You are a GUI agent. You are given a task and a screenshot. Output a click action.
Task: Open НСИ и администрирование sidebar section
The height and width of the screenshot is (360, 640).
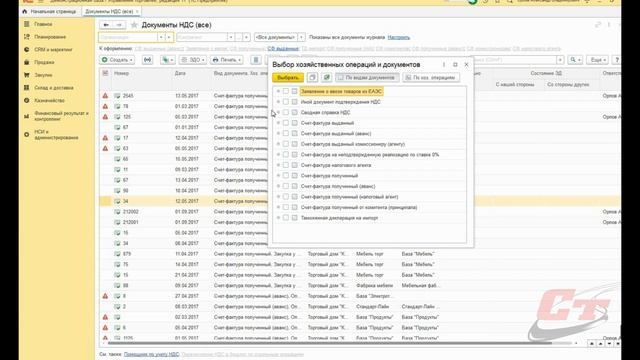[x=56, y=134]
